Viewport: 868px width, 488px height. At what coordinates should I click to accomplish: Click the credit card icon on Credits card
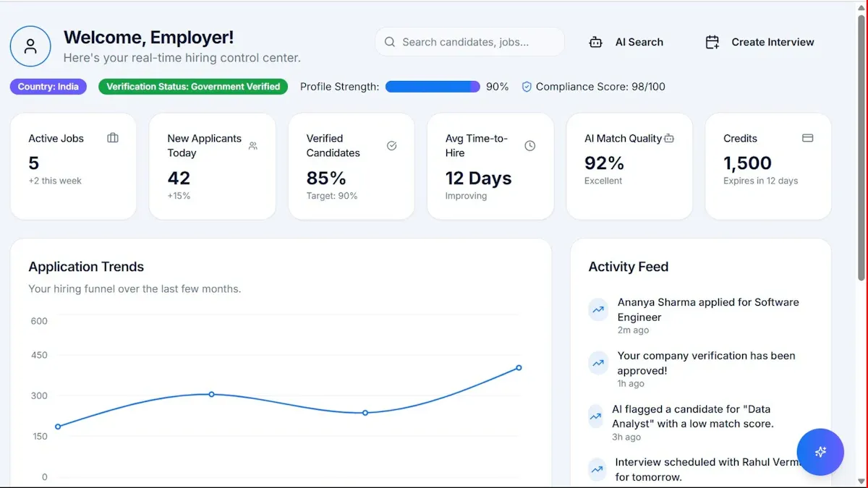coord(808,137)
